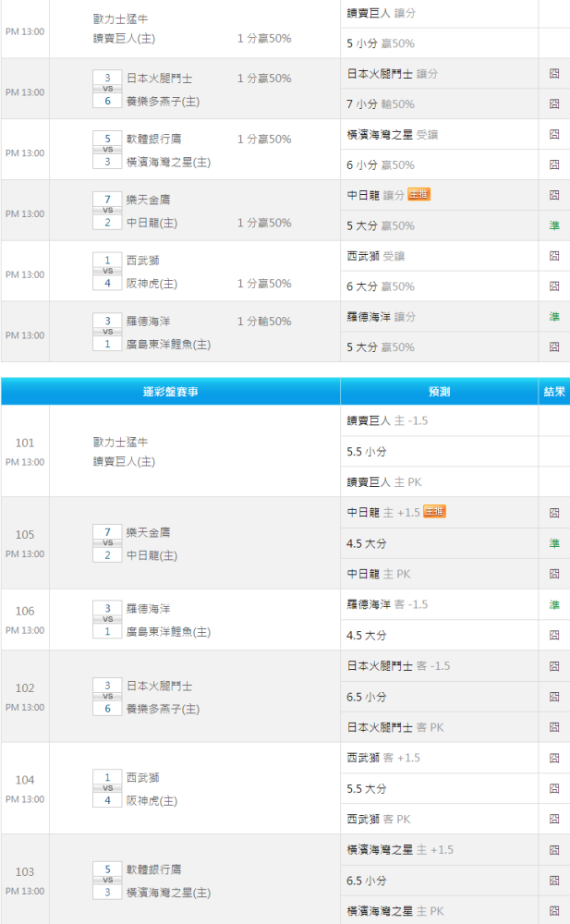Click the 1 分贏50% handicap next to 軟體銀行鷹
The image size is (570, 924).
point(264,140)
